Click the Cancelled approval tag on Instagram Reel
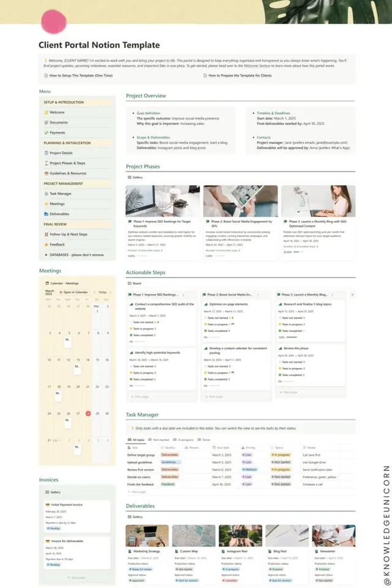 230,580
